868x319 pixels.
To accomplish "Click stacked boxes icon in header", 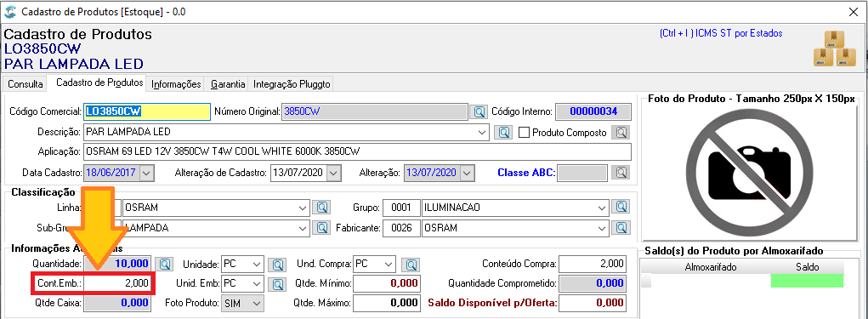I will [x=834, y=48].
